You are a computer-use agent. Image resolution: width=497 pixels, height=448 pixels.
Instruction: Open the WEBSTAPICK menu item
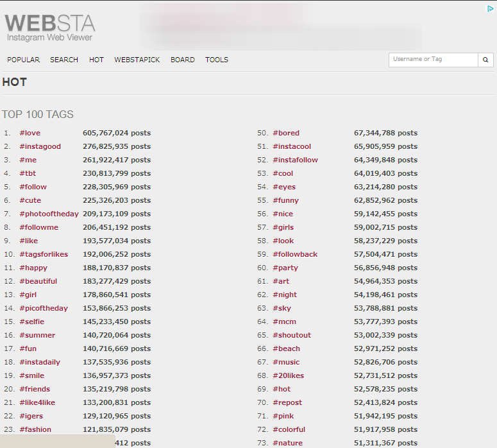(x=137, y=60)
